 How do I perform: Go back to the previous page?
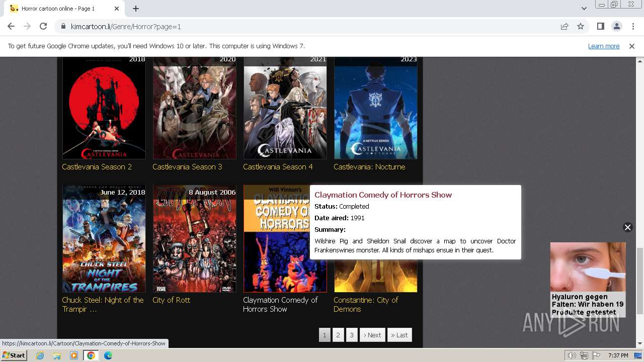click(11, 27)
